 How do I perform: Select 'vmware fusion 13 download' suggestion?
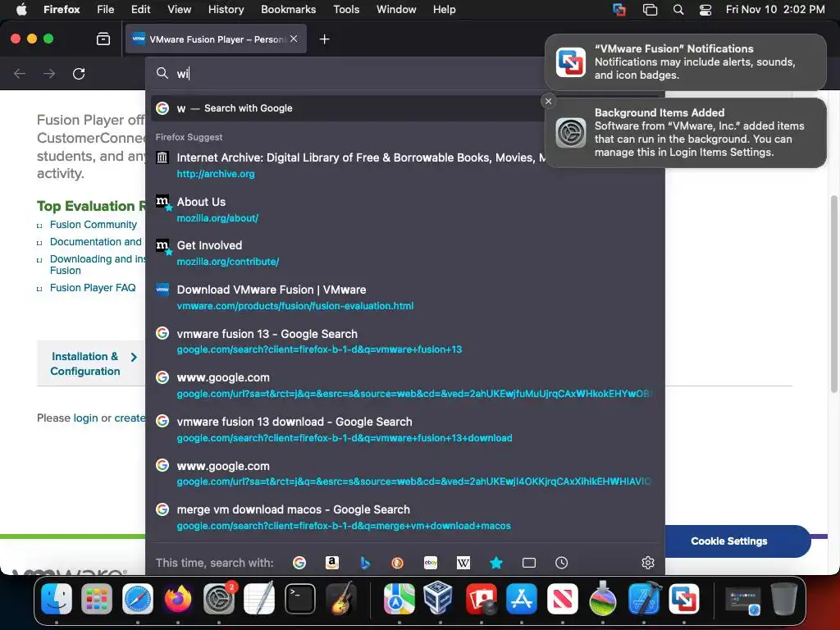click(x=405, y=430)
